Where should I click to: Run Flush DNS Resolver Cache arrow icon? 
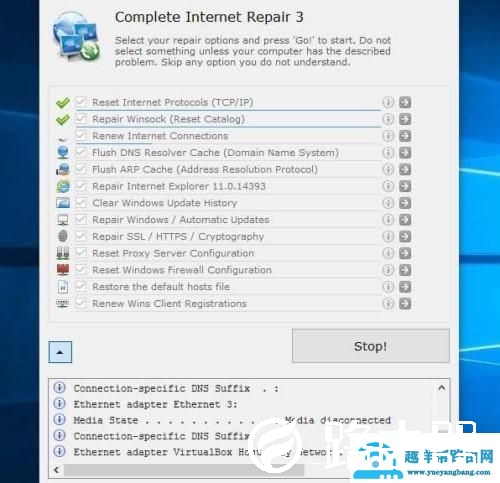coord(405,153)
